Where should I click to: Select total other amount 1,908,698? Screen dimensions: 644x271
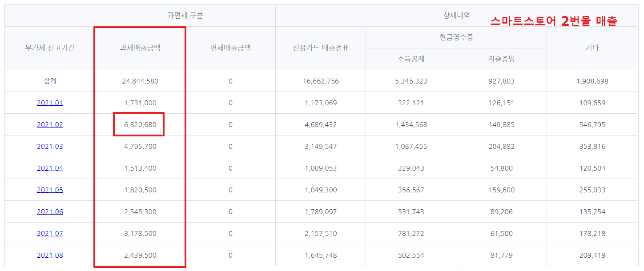(592, 81)
